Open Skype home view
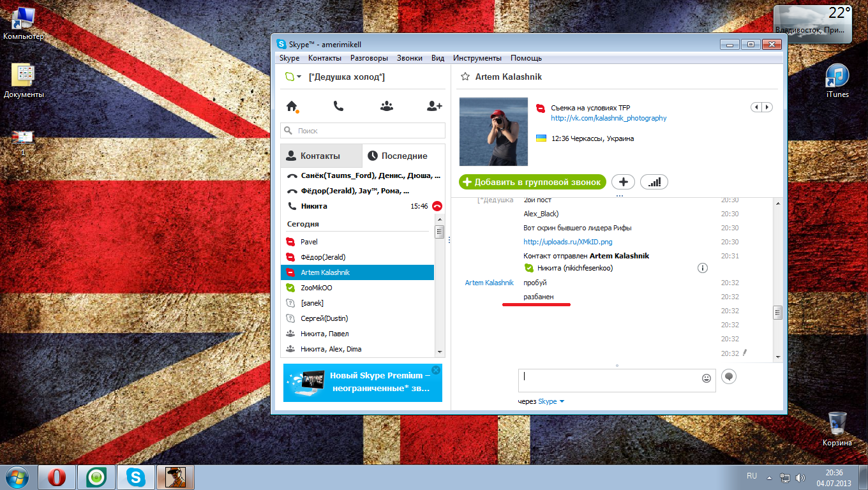Screen dimensions: 868x490 (x=292, y=107)
